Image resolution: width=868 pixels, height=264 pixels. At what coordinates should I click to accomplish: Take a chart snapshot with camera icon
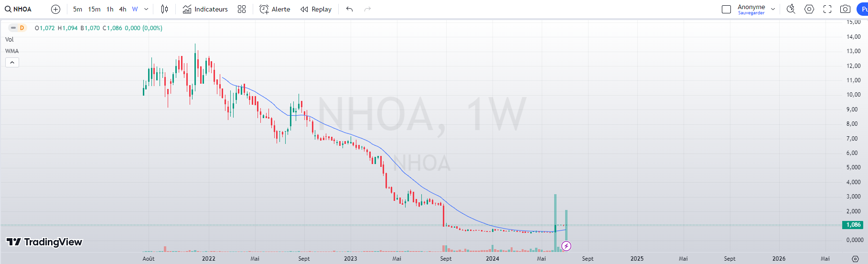[845, 9]
